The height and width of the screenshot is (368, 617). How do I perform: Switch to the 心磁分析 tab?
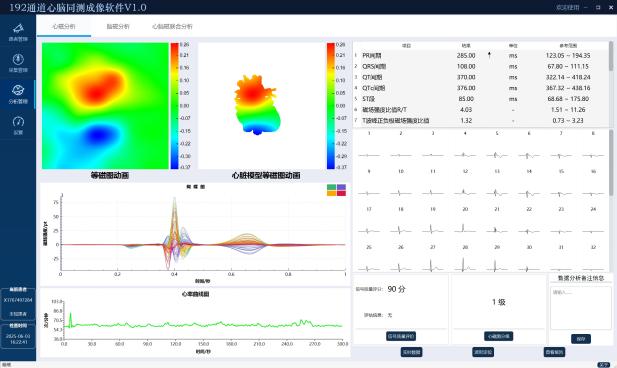64,26
